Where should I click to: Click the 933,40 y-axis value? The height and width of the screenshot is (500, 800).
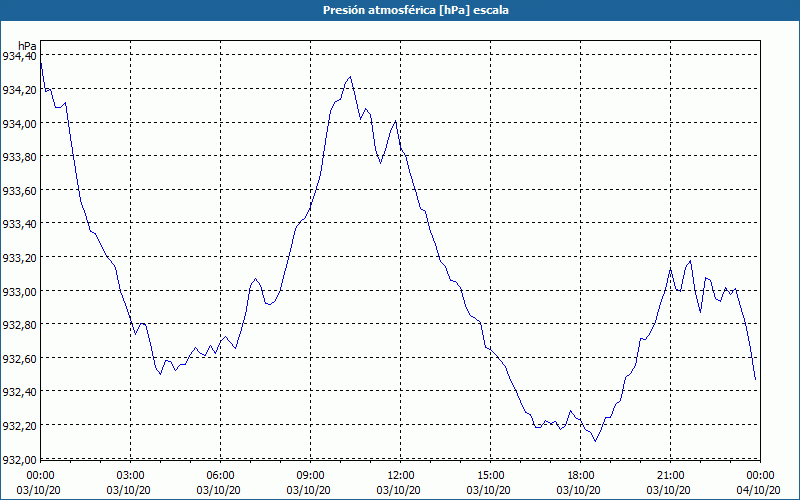[x=20, y=224]
